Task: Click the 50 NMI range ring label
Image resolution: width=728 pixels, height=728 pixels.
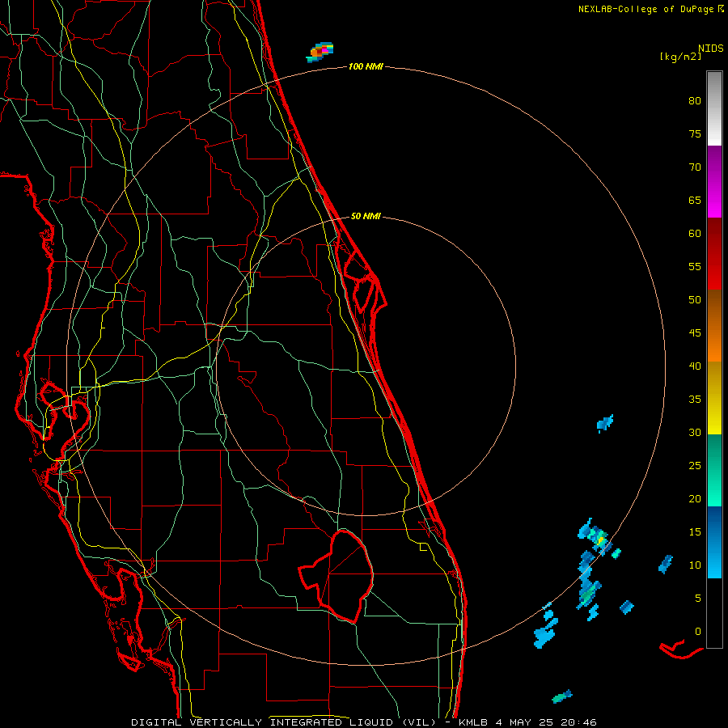Action: pyautogui.click(x=366, y=216)
